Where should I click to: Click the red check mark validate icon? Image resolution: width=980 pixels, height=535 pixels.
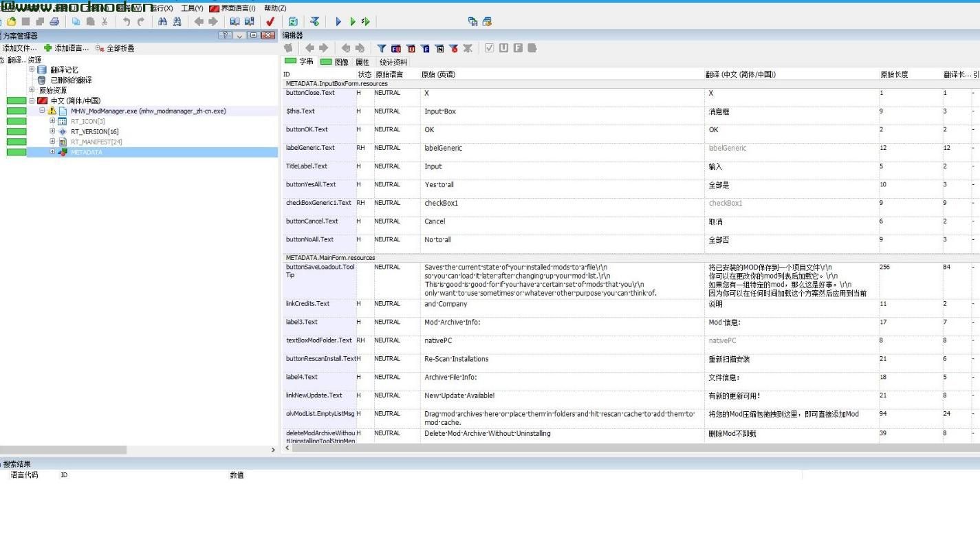(270, 21)
